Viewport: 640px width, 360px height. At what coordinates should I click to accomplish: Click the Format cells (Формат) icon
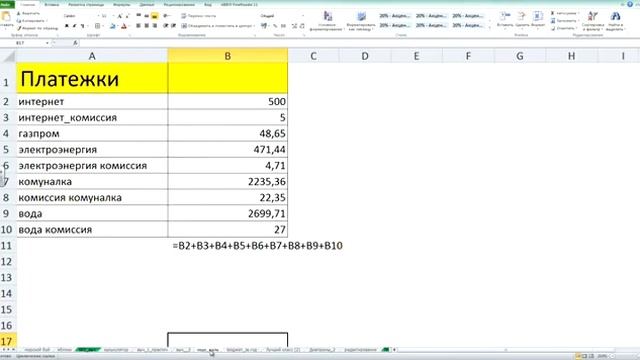(538, 16)
